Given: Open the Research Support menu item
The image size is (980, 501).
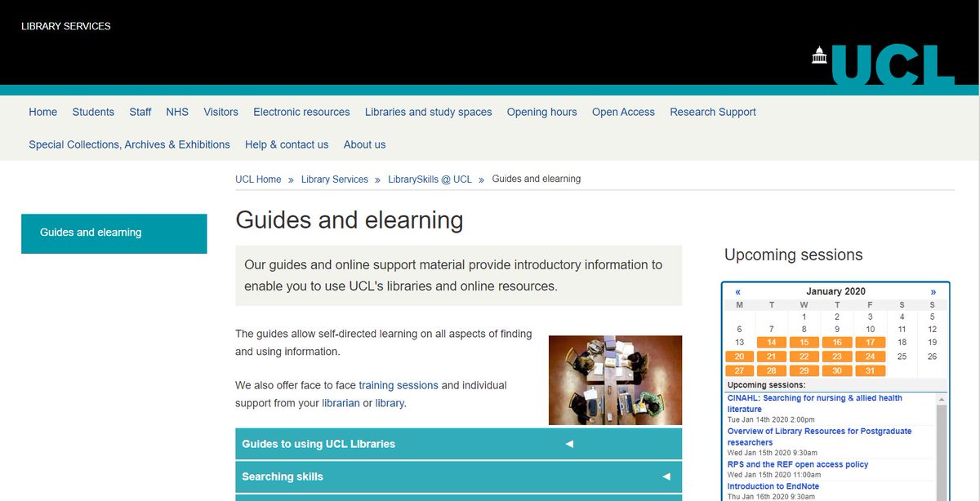Looking at the screenshot, I should (x=713, y=112).
